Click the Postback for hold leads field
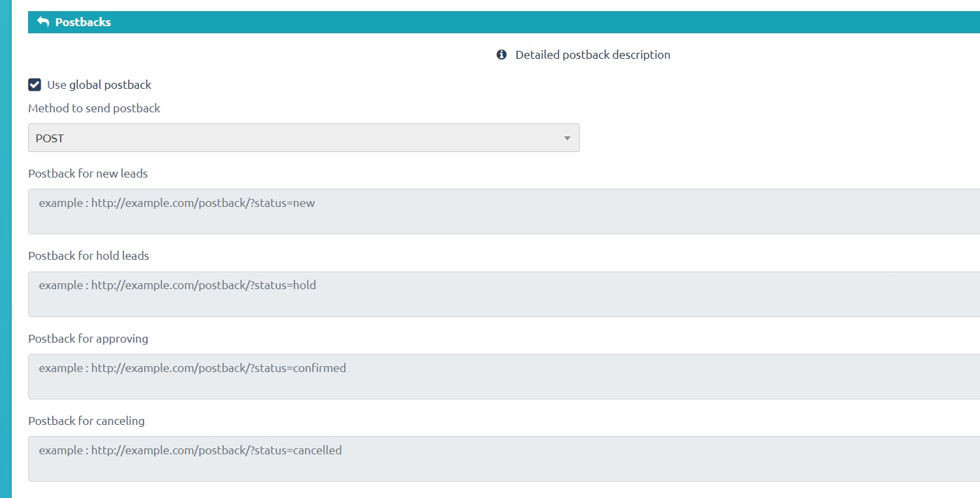 point(326,294)
